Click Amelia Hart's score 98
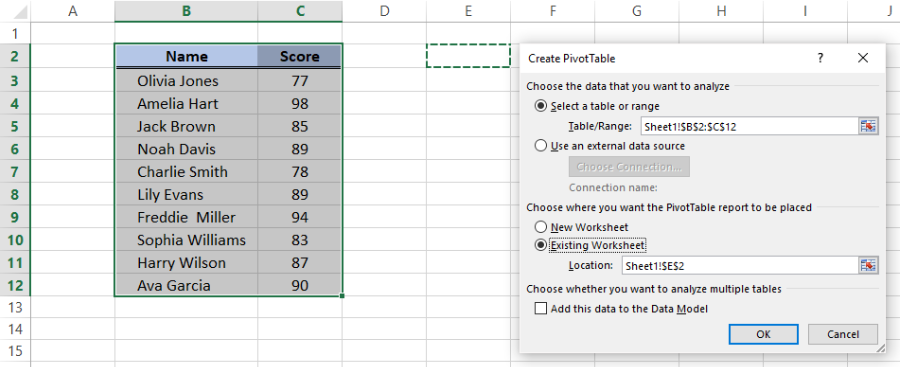The height and width of the screenshot is (367, 900). (300, 104)
